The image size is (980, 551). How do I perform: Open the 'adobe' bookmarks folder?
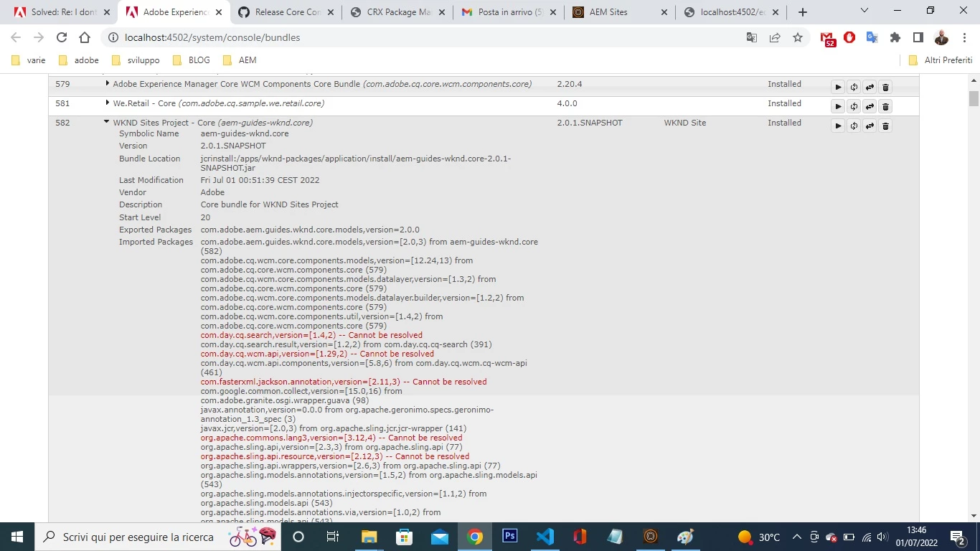click(x=78, y=60)
